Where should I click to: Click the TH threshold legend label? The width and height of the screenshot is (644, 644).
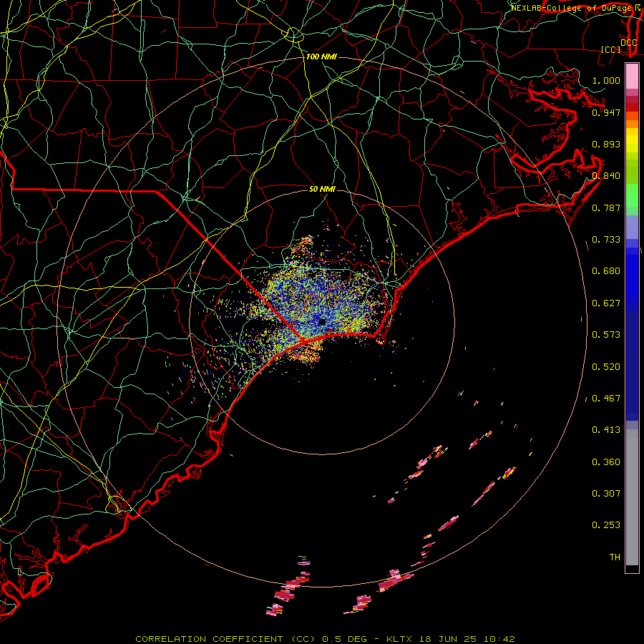[x=615, y=557]
